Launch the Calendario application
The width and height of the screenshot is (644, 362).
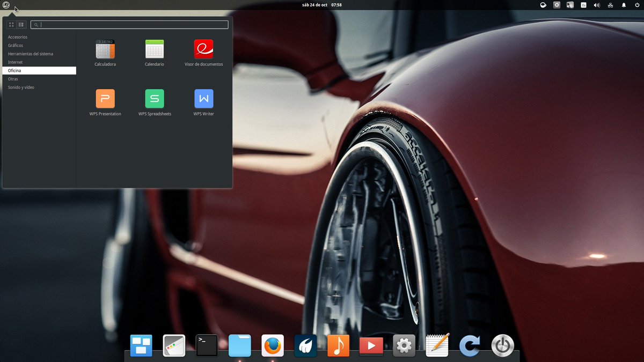pos(155,53)
